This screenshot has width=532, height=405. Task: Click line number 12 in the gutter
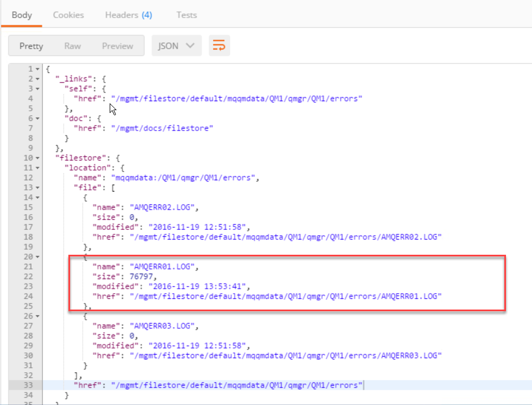pos(28,177)
